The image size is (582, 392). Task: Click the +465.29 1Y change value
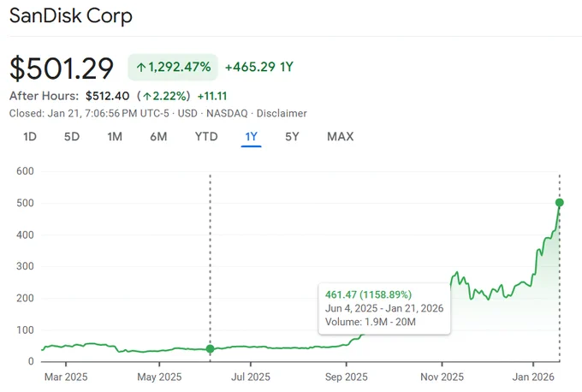click(259, 68)
